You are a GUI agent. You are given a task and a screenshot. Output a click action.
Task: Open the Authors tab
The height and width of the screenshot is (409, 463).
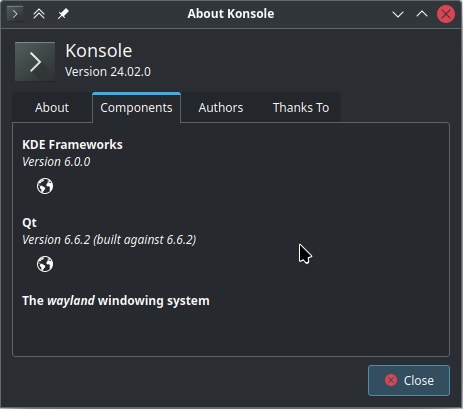tap(221, 108)
